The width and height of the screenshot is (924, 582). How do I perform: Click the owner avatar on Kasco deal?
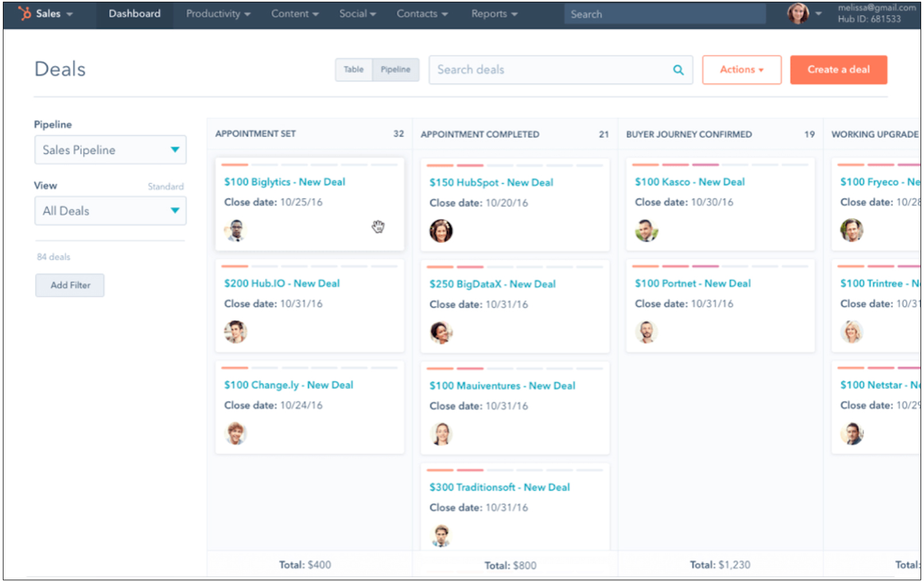point(646,230)
